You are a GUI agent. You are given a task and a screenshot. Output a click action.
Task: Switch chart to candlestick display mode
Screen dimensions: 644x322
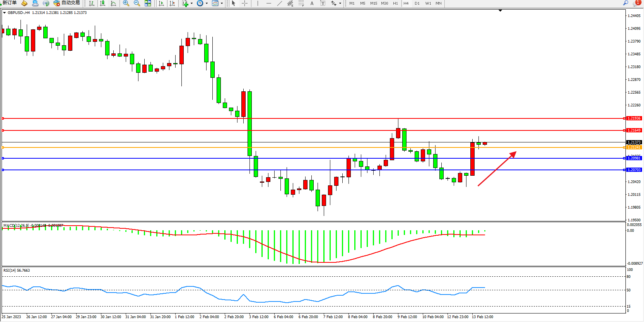pyautogui.click(x=102, y=3)
